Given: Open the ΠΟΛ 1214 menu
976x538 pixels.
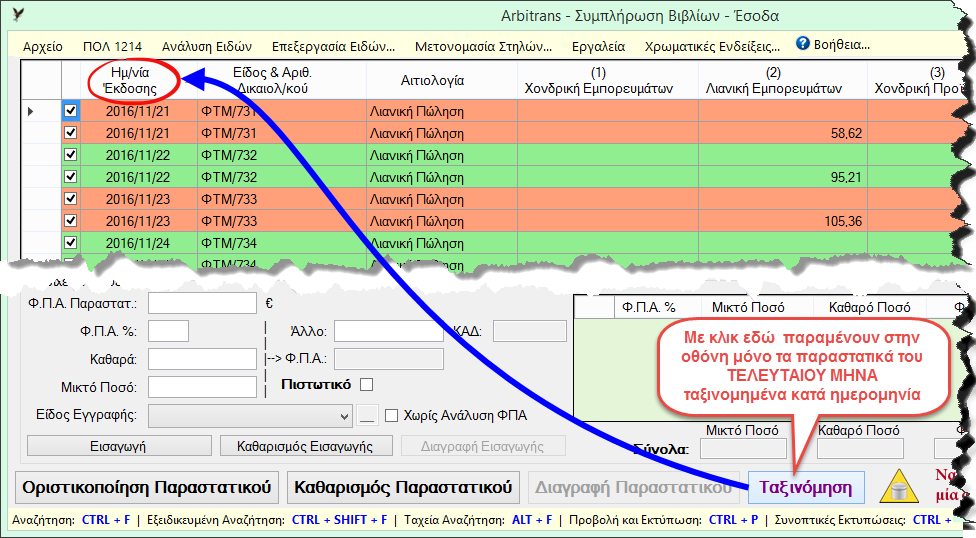Looking at the screenshot, I should [112, 47].
